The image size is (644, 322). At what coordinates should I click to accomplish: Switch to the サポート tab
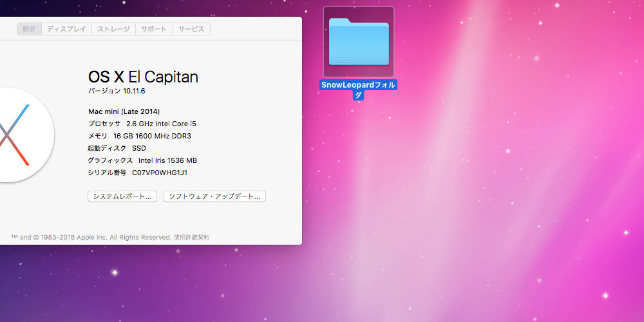coord(154,29)
